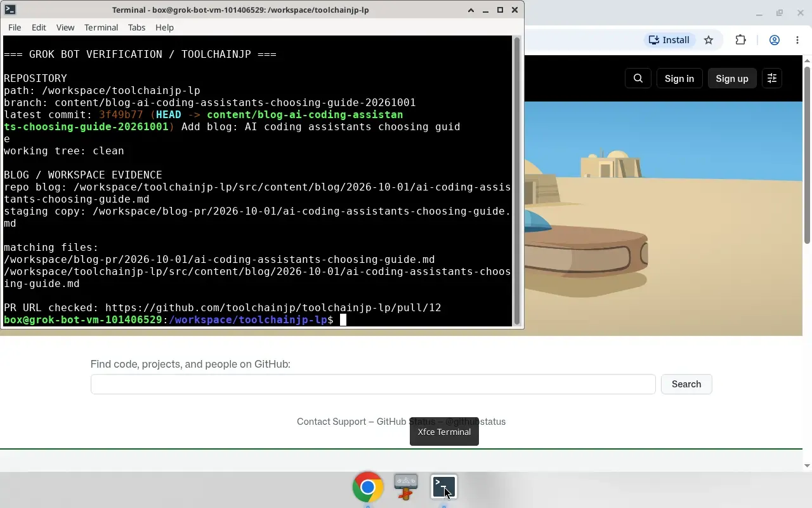Viewport: 812px width, 508px height.
Task: Open GitHub's appearance settings sliders icon
Action: coord(772,78)
